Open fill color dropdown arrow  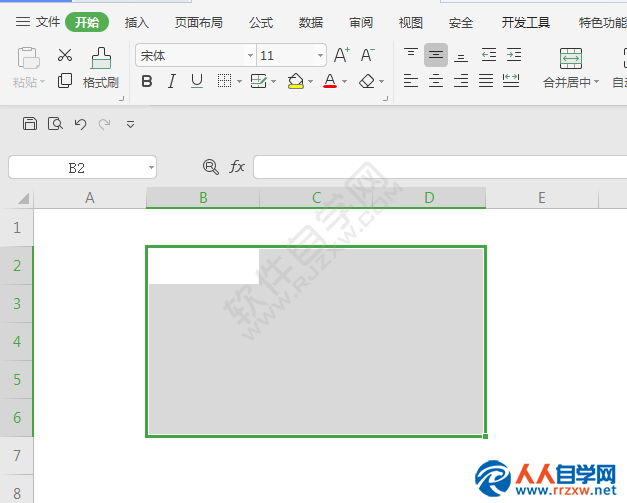(310, 82)
